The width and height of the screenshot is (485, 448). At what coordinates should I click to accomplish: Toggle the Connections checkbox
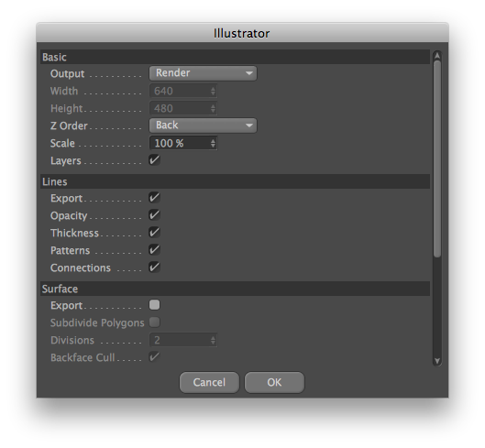tap(154, 268)
